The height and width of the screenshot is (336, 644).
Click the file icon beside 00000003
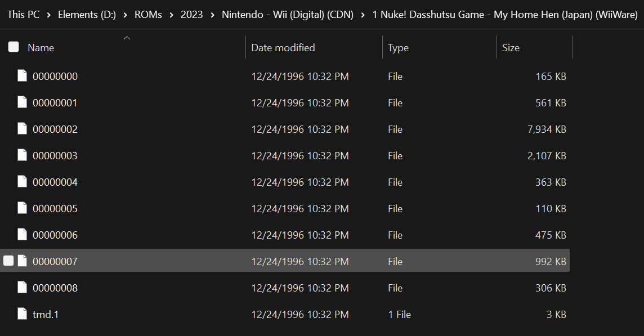coord(22,155)
